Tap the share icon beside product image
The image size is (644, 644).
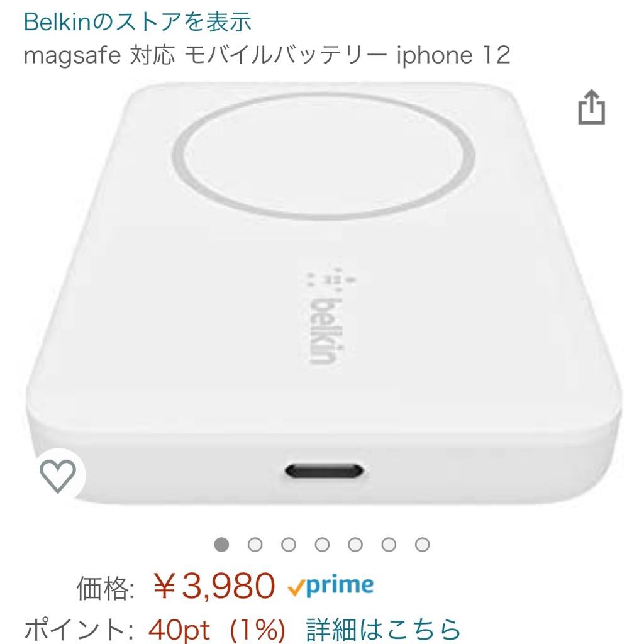click(x=591, y=107)
